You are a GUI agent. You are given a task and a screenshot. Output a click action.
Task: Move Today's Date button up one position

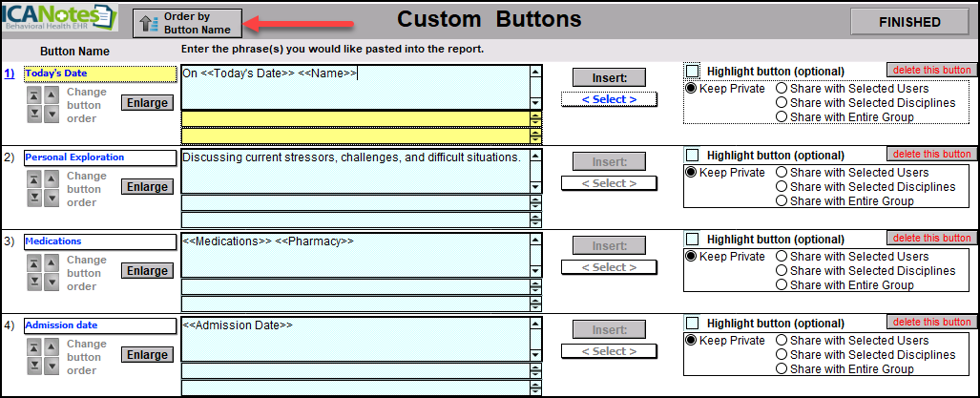52,94
